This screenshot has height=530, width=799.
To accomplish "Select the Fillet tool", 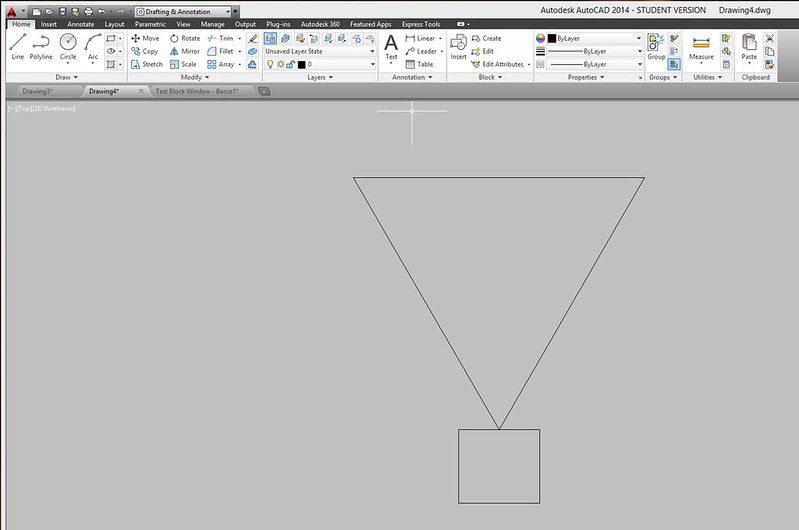I will 220,51.
